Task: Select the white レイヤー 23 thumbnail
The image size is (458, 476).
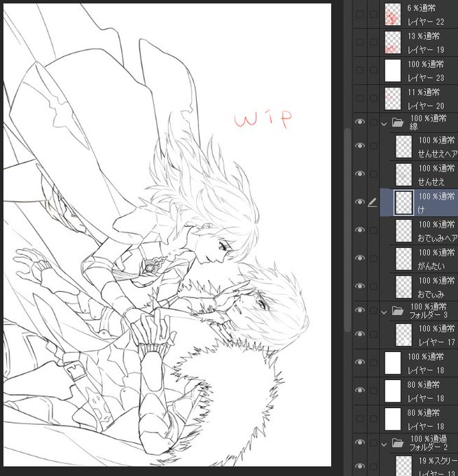Action: click(x=393, y=71)
